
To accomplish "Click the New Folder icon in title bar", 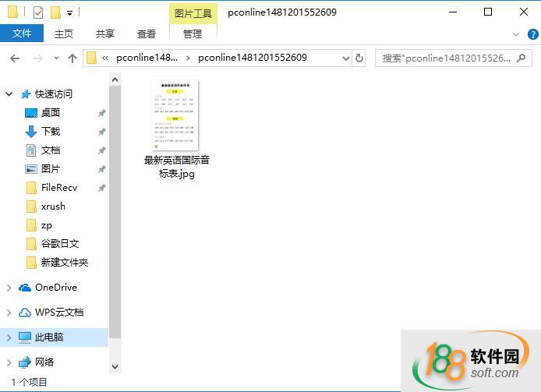I will click(x=55, y=12).
